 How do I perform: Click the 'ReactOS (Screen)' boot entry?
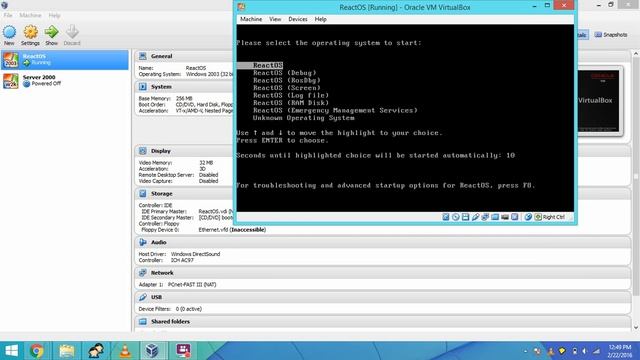(x=287, y=88)
